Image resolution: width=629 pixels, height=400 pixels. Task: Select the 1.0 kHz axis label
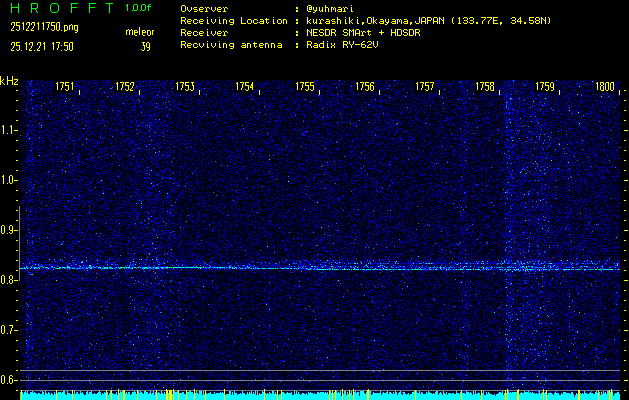[x=9, y=180]
